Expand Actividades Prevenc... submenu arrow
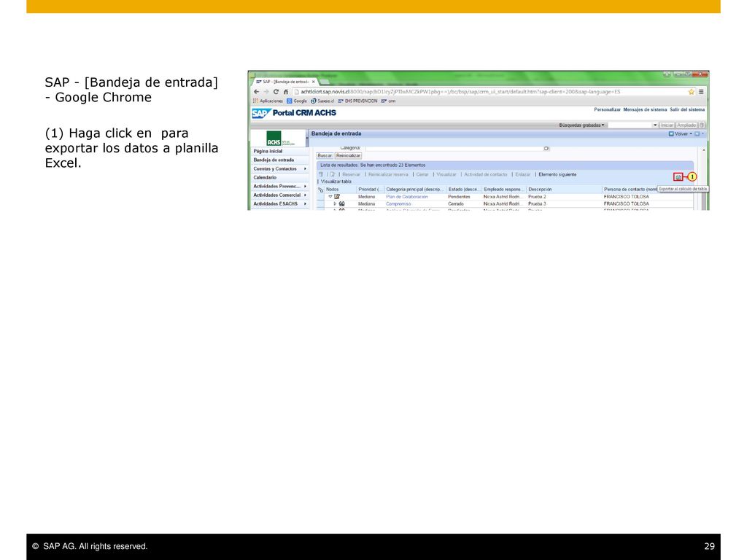 pos(305,186)
